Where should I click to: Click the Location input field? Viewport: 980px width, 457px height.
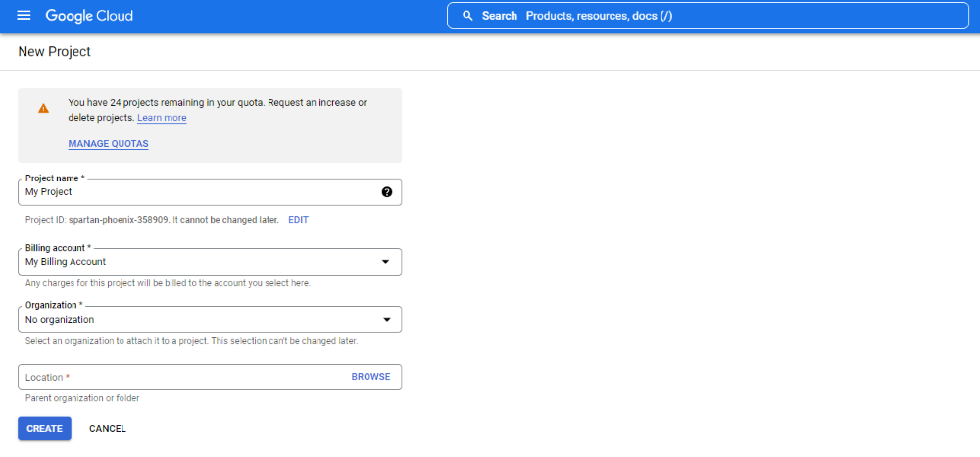point(210,377)
